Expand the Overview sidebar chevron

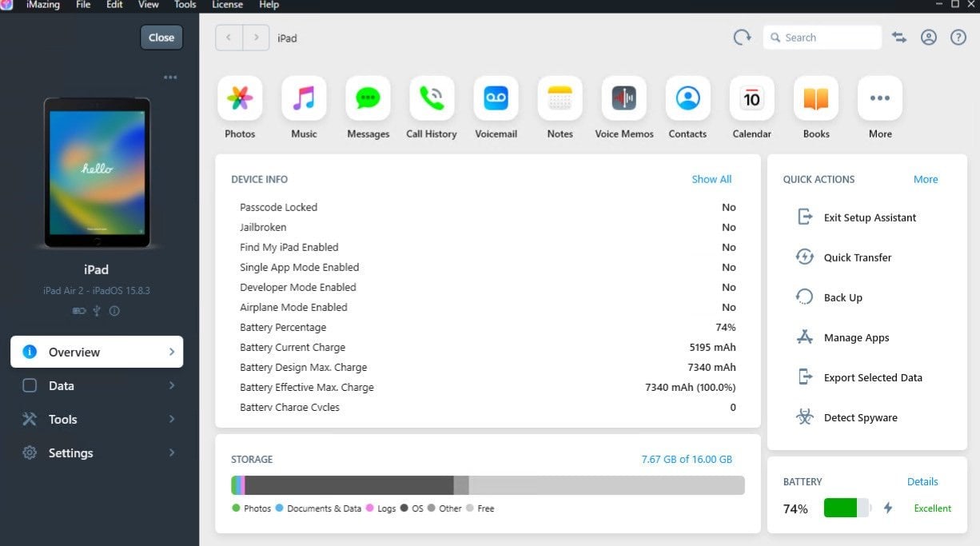[171, 352]
